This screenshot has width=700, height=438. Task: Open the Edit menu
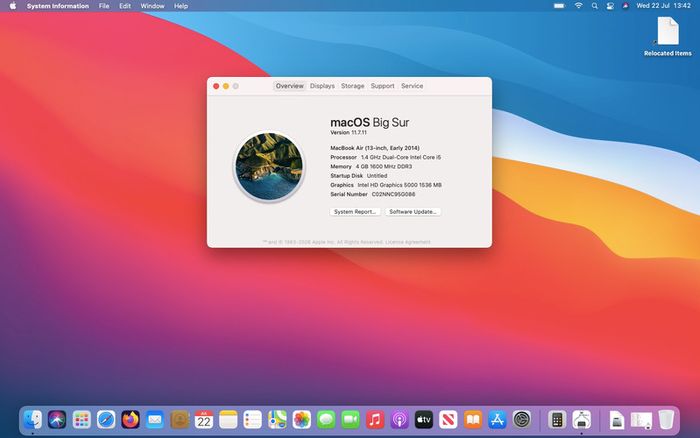click(125, 6)
